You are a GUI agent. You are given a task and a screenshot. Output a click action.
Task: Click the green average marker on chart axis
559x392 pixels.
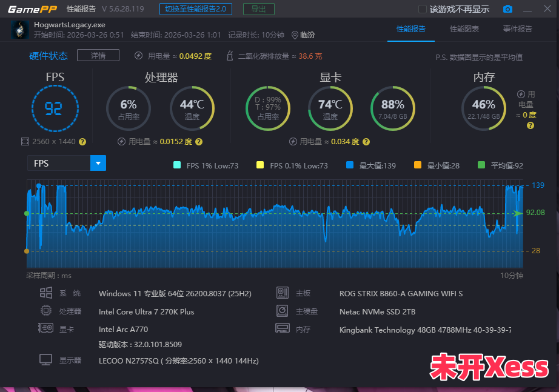pos(27,213)
